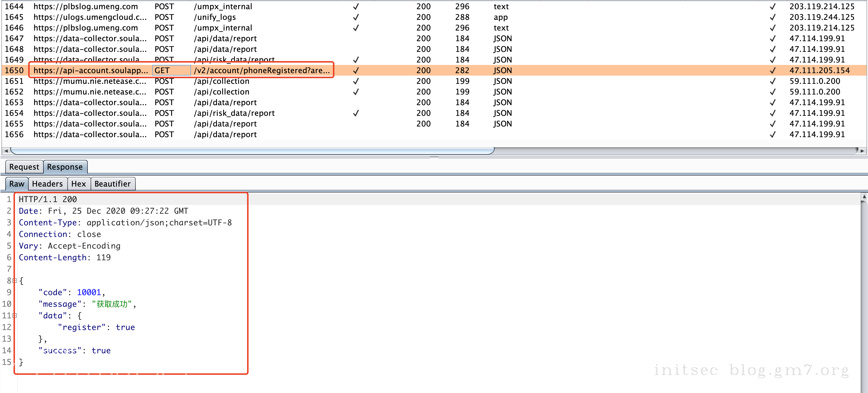Image resolution: width=868 pixels, height=393 pixels.
Task: Click the horizontal scrollbar right arrow
Action: tap(862, 151)
